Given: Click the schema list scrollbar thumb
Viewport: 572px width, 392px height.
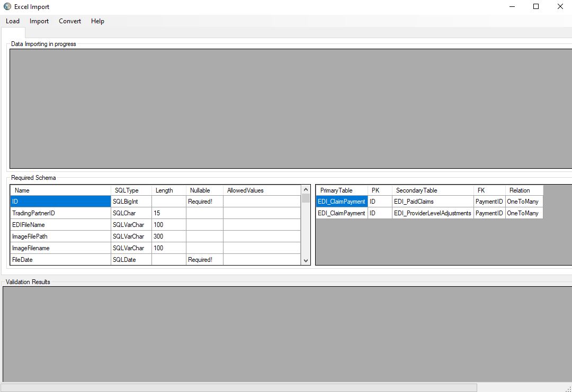Looking at the screenshot, I should coord(306,198).
